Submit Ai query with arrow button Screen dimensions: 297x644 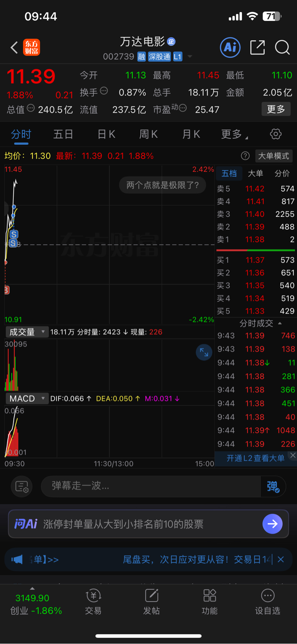(x=272, y=524)
